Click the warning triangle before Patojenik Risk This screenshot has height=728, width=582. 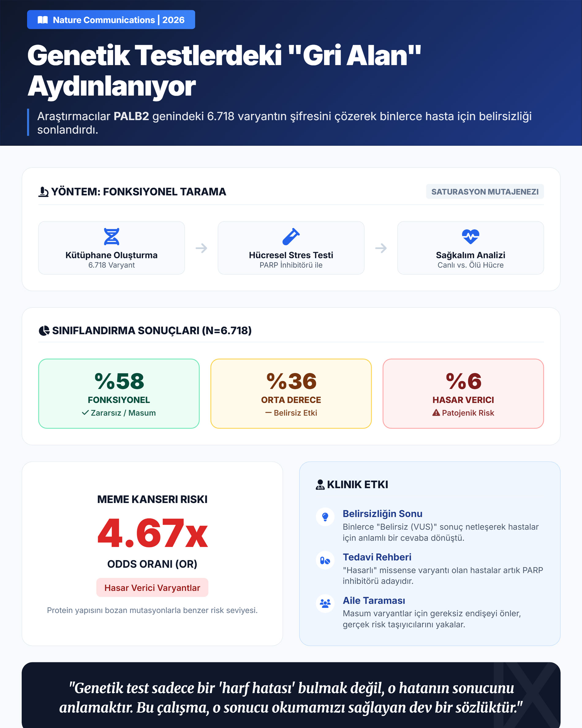tap(436, 413)
